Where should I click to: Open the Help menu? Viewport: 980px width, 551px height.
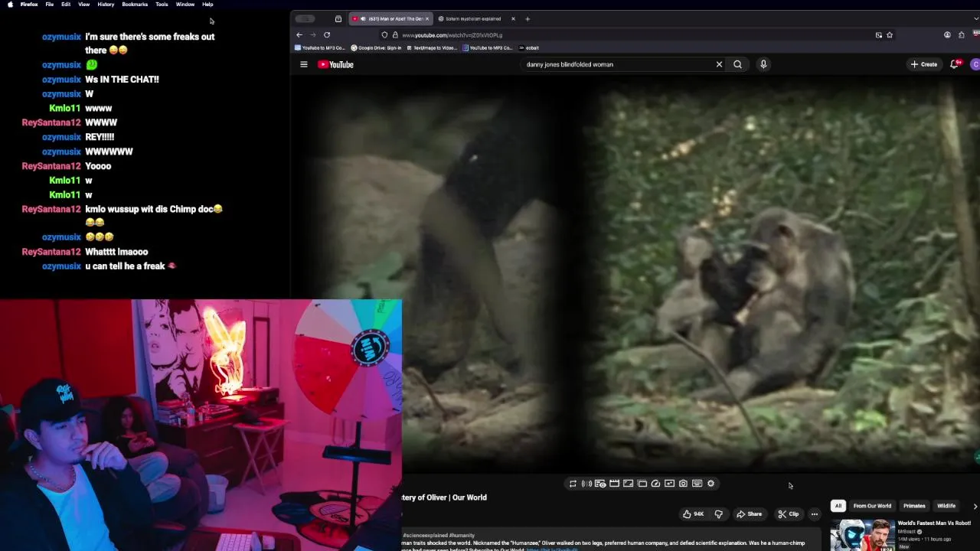(x=207, y=5)
